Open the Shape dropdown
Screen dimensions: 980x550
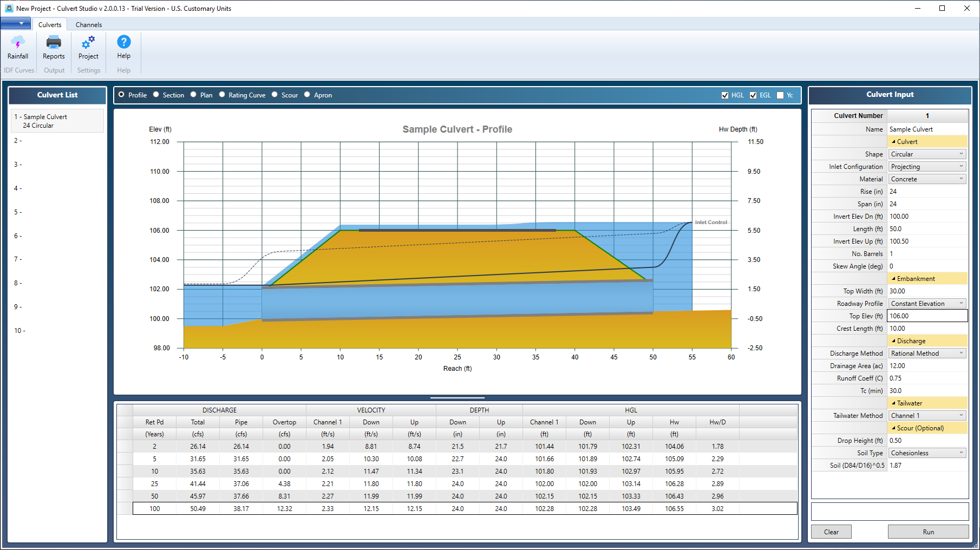927,154
